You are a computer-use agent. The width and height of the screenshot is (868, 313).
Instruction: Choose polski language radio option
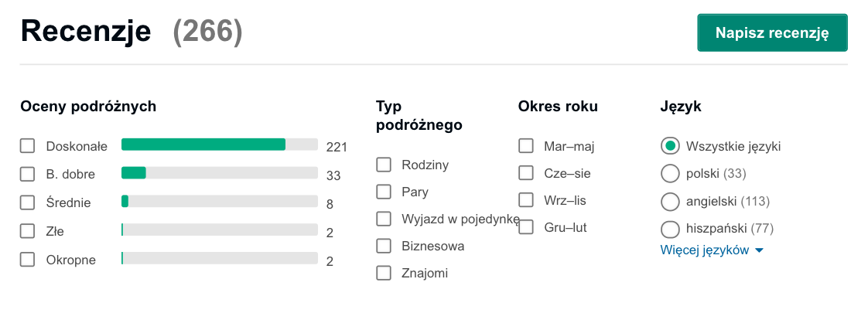tap(670, 173)
